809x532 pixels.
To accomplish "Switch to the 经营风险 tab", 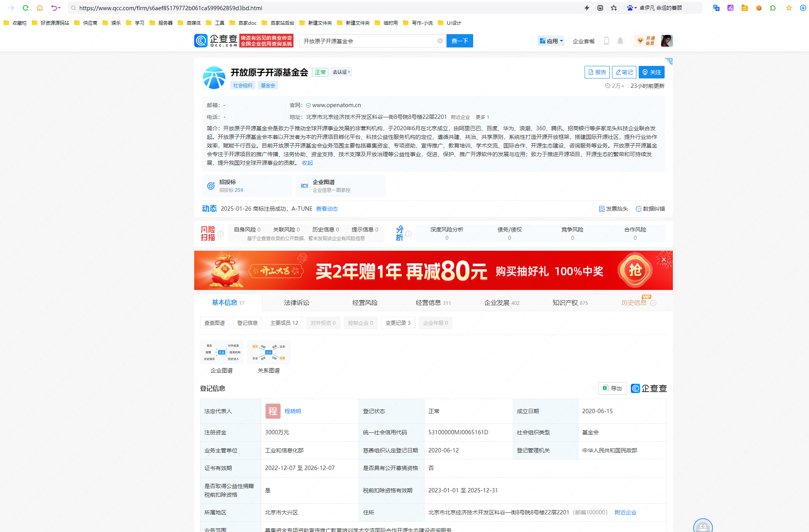I will (365, 303).
